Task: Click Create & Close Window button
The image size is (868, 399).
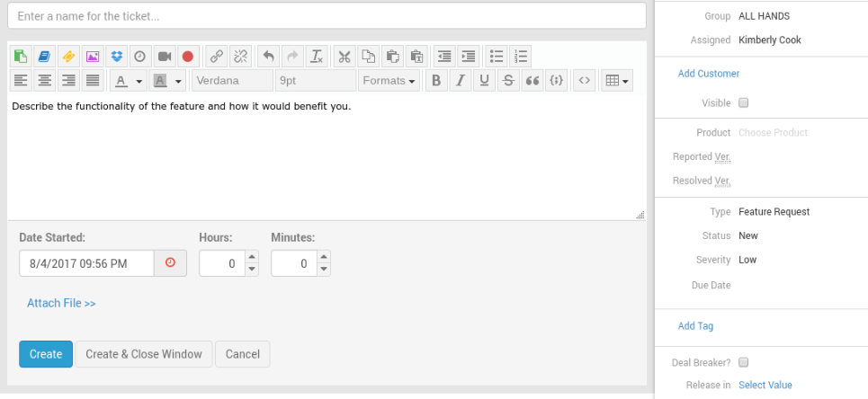Action: (x=144, y=354)
